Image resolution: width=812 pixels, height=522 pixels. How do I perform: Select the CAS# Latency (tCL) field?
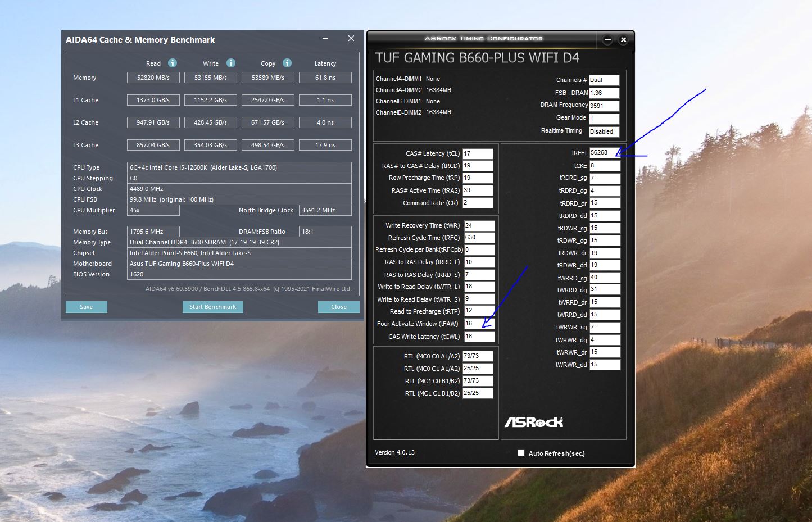(x=478, y=153)
